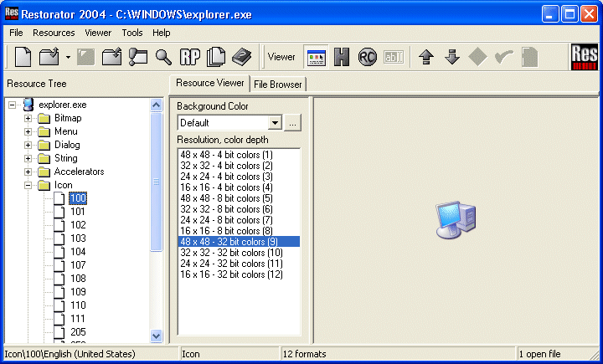Click the New file toolbar icon

coord(23,57)
